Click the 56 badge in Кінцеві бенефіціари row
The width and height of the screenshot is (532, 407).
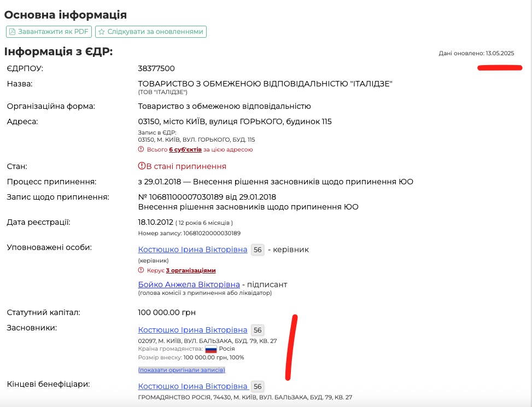coord(258,386)
